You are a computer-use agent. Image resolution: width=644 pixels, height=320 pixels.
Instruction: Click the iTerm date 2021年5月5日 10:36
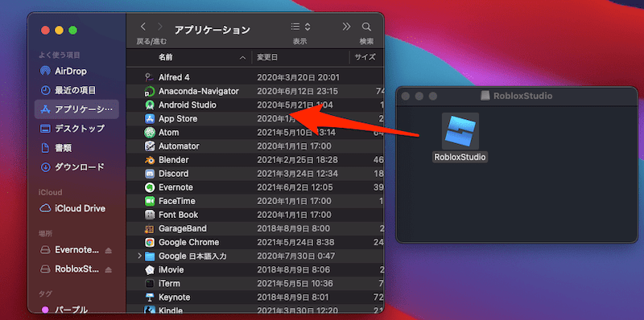[x=294, y=284]
